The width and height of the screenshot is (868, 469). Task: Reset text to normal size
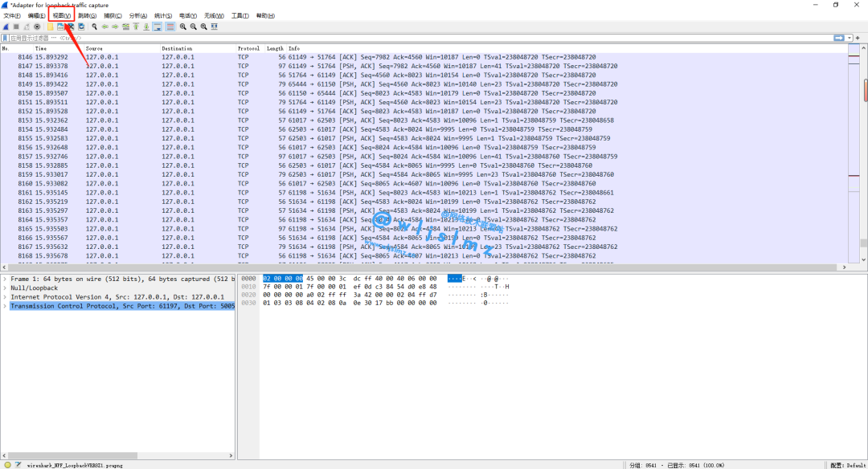click(x=203, y=27)
